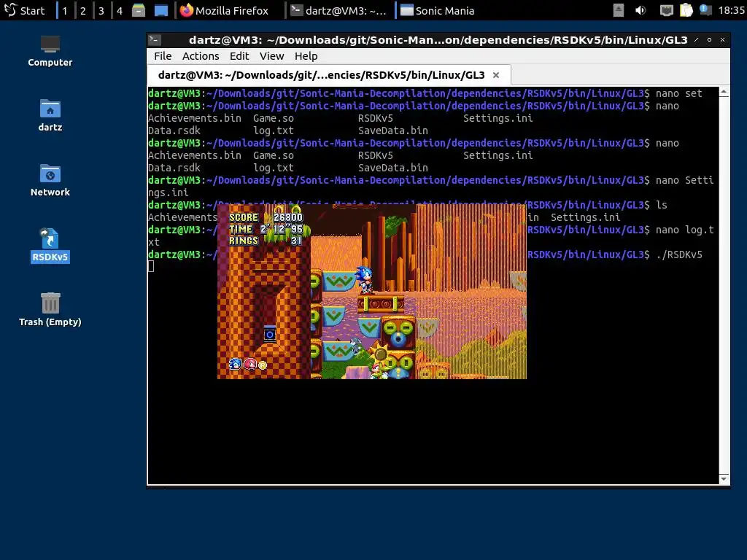Click terminal scrollbar up arrow
The width and height of the screenshot is (747, 560).
[724, 92]
